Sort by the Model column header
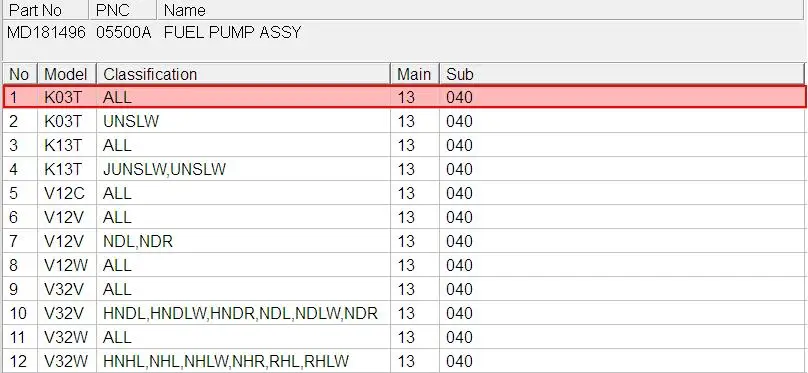This screenshot has width=808, height=373. [66, 74]
